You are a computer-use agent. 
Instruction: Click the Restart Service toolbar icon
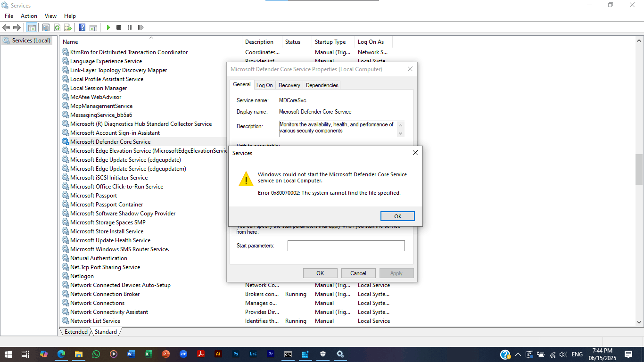tap(140, 28)
